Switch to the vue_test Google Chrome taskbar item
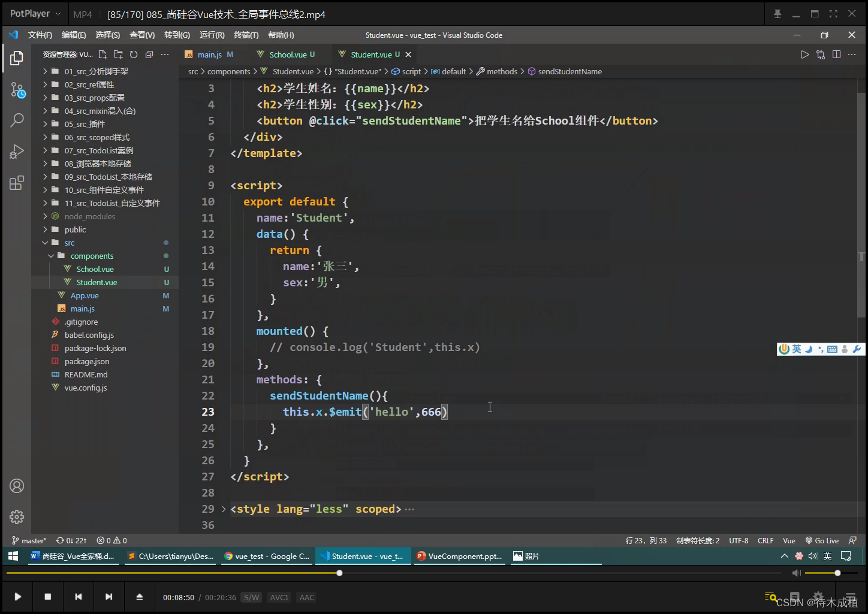868x614 pixels. [x=267, y=556]
